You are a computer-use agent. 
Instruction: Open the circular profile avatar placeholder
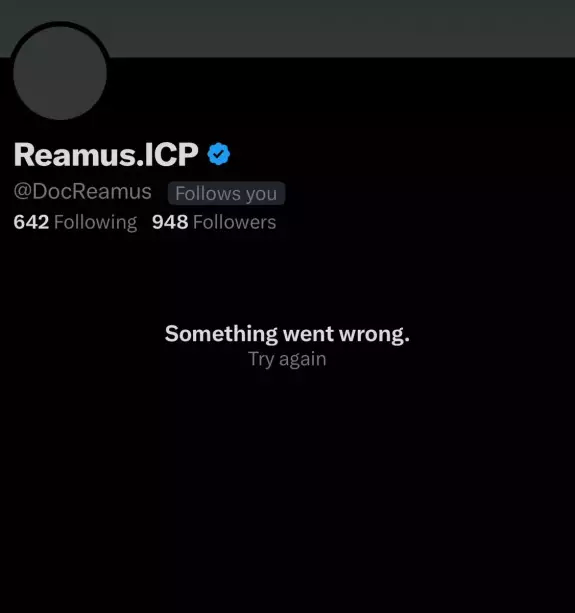pyautogui.click(x=60, y=73)
